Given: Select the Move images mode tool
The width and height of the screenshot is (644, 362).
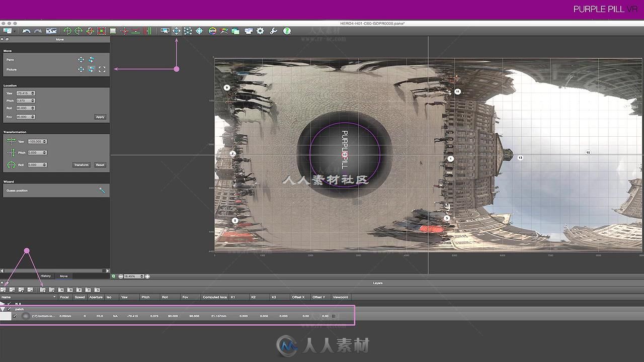Looking at the screenshot, I should click(177, 31).
